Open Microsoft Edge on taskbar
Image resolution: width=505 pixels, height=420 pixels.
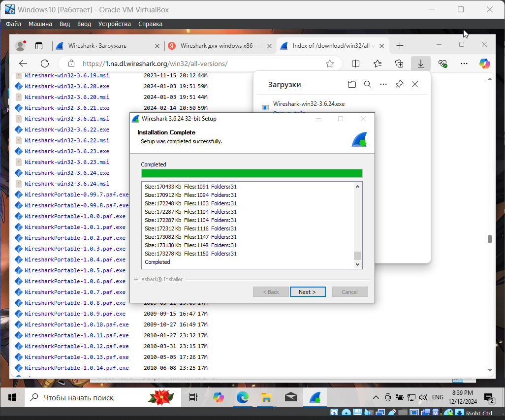[x=242, y=397]
